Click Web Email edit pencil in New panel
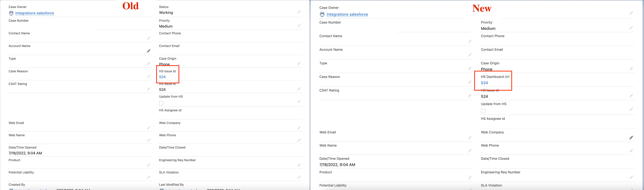The image size is (644, 190). [x=470, y=138]
